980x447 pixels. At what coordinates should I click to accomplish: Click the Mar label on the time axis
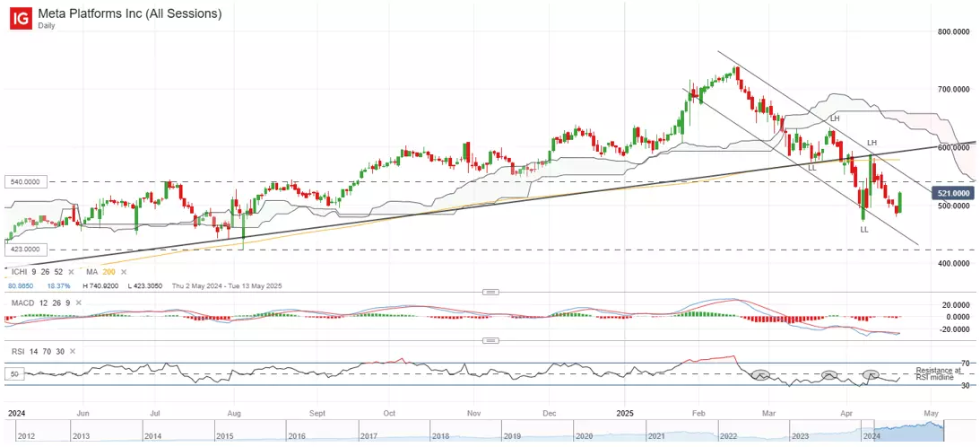pyautogui.click(x=770, y=413)
